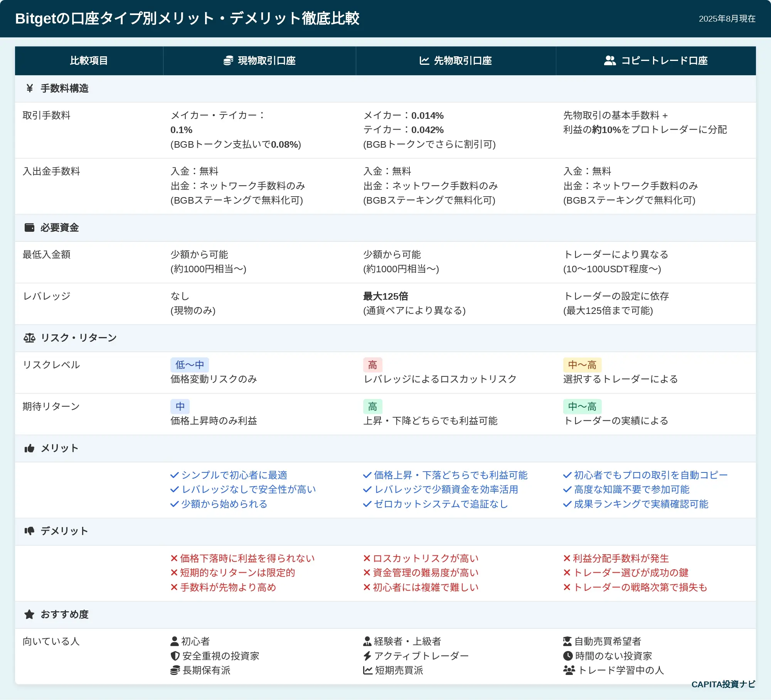
Task: Click トレーダーの設定に依存 leverage text
Action: tap(616, 296)
